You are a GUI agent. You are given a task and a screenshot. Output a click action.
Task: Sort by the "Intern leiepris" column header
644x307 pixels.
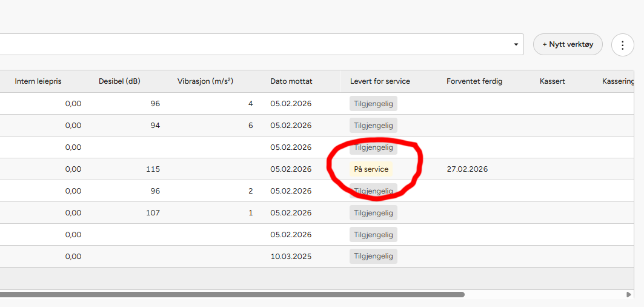pos(38,81)
